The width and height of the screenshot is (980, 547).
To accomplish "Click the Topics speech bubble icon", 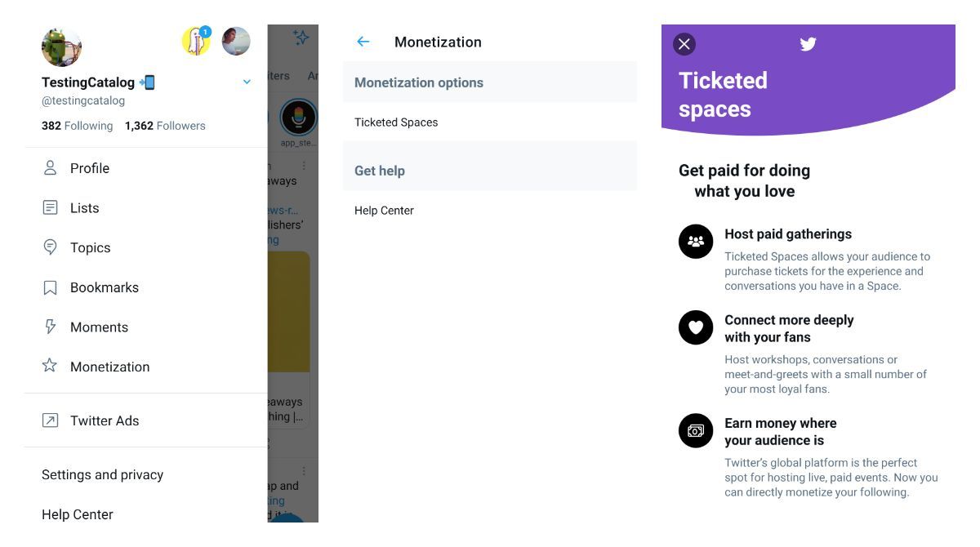I will click(51, 247).
